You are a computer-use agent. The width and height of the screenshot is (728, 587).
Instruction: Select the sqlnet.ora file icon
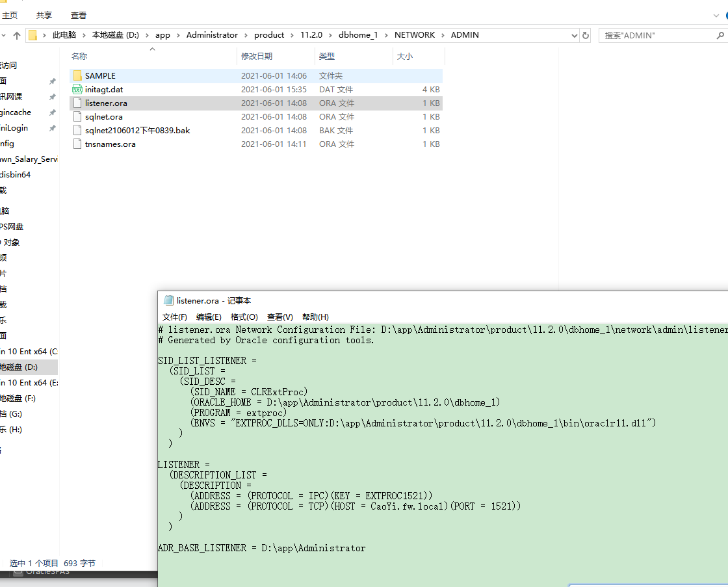click(x=77, y=116)
